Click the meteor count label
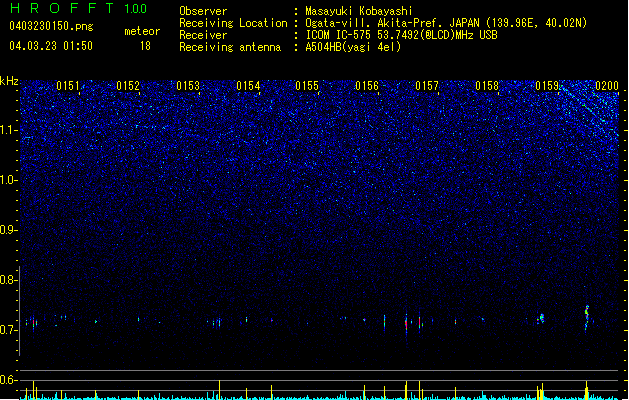The image size is (629, 400). click(x=142, y=31)
